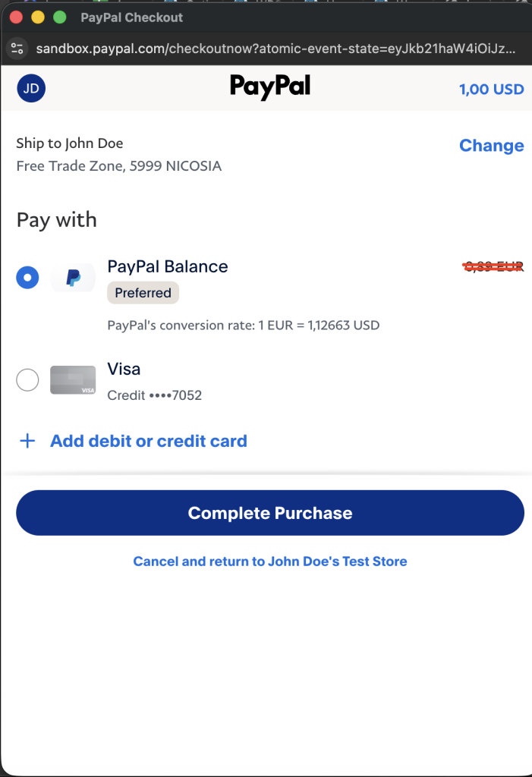Click the PayPal Balance logo icon
Viewport: 532px width, 777px height.
coord(73,278)
